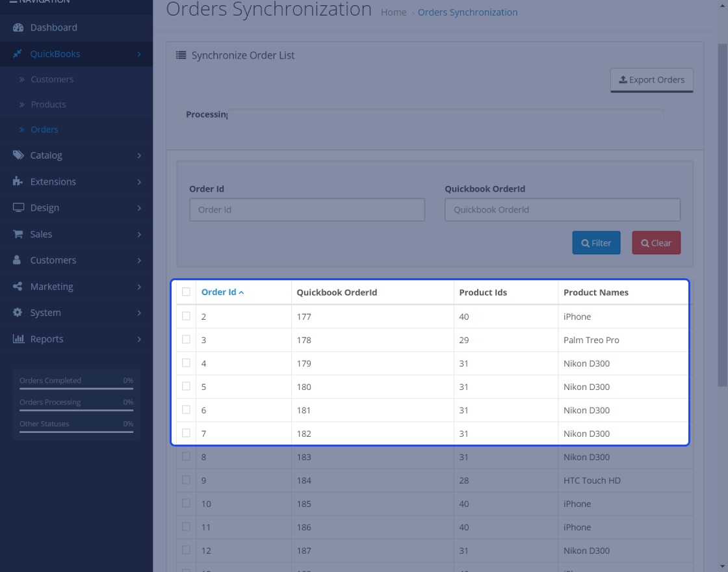The width and height of the screenshot is (728, 572).
Task: Click the Reports bar chart icon
Action: click(x=18, y=339)
